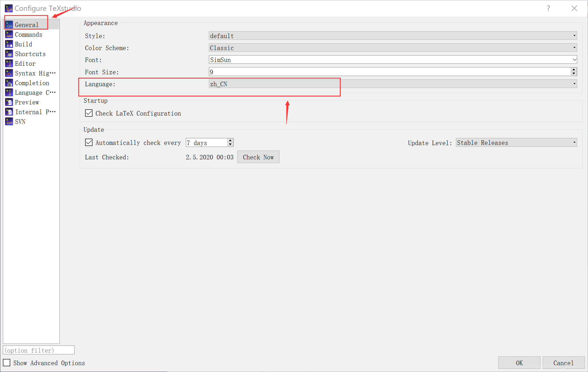Toggle Check LaTeX Configuration checkbox
The width and height of the screenshot is (588, 372).
(89, 113)
